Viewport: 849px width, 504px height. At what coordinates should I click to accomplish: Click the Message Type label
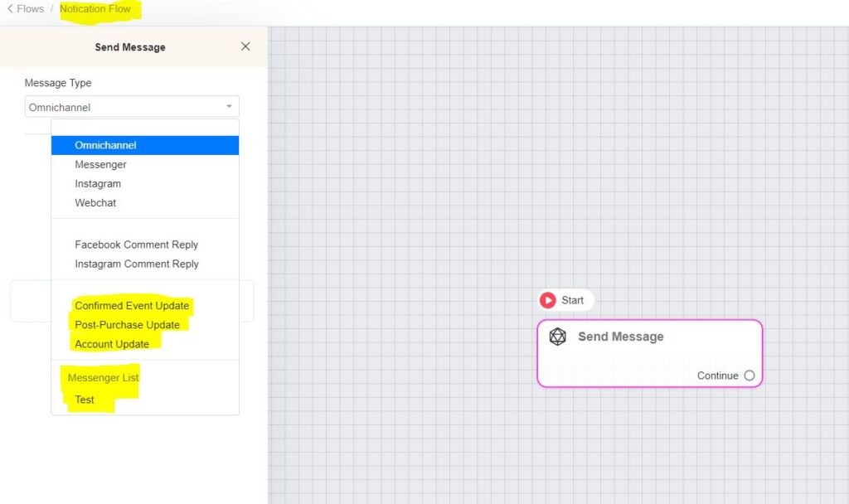click(x=58, y=83)
